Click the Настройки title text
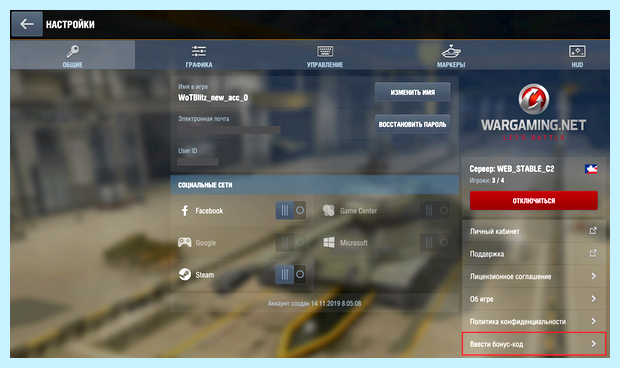The width and height of the screenshot is (620, 368). pyautogui.click(x=70, y=25)
